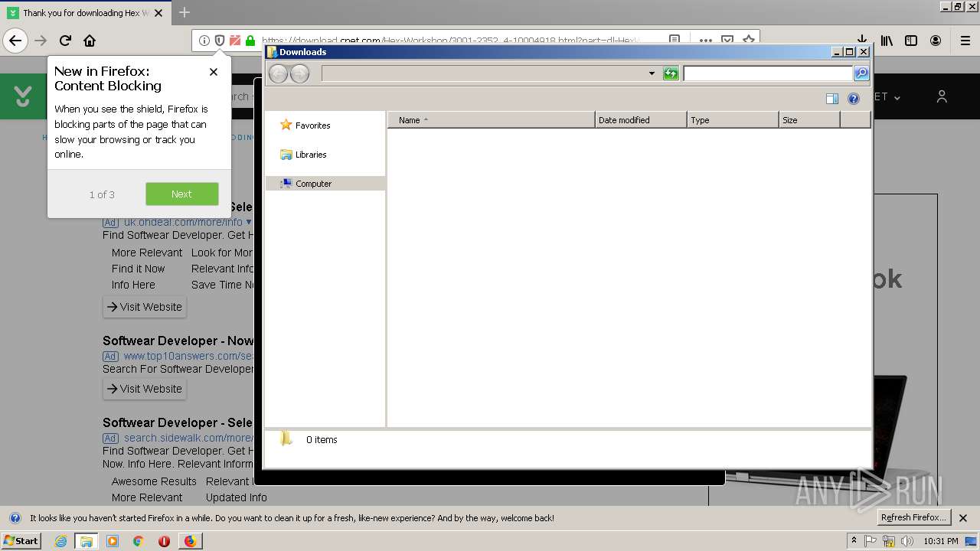Click the CNET Download logo
Viewport: 980px width, 551px height.
pos(23,96)
